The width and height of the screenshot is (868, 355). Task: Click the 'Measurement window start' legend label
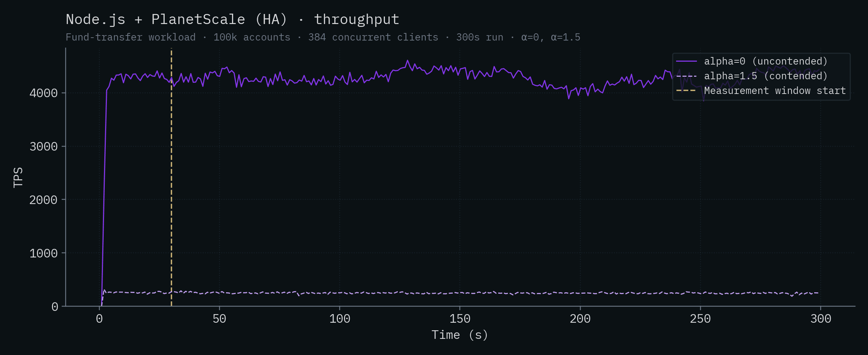[x=775, y=91]
